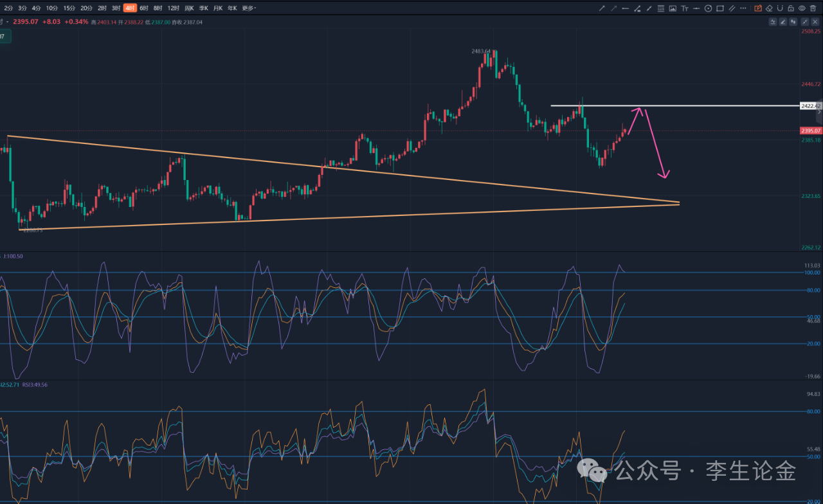Select the white horizontal resistance line
Image resolution: width=823 pixels, height=504 pixels.
[675, 105]
